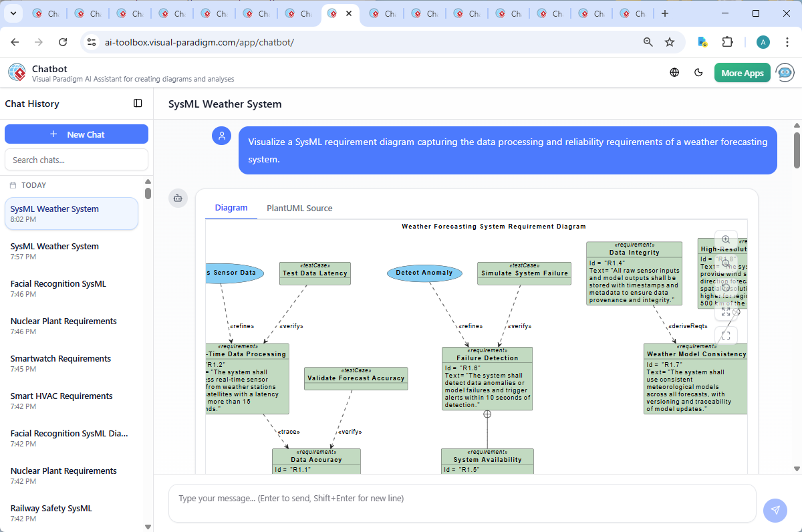This screenshot has width=802, height=532.
Task: Collapse the Chat History sidebar panel
Action: click(x=138, y=104)
